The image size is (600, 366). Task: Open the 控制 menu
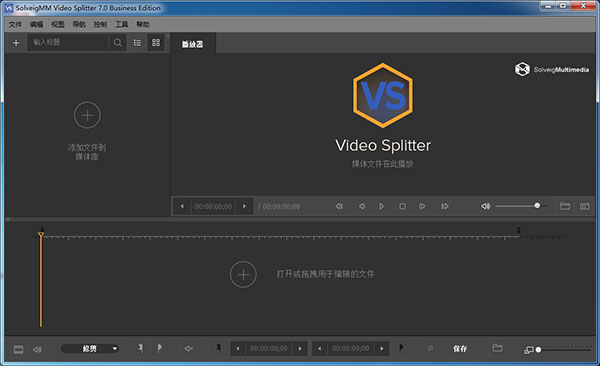[x=100, y=25]
